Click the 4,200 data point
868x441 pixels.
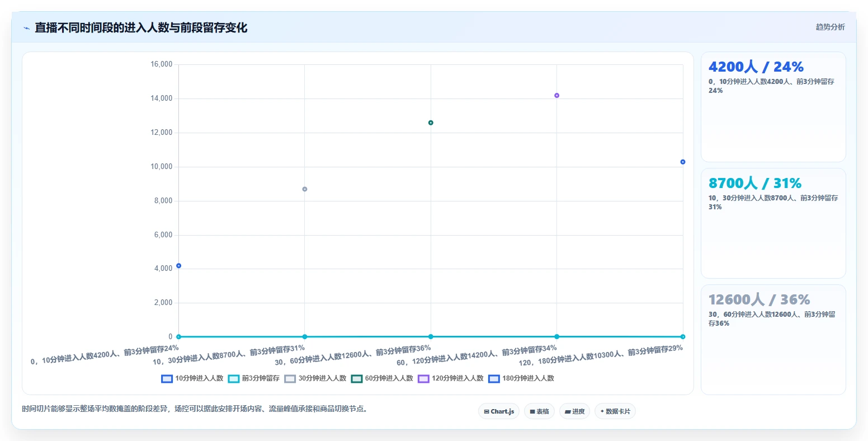pos(178,266)
